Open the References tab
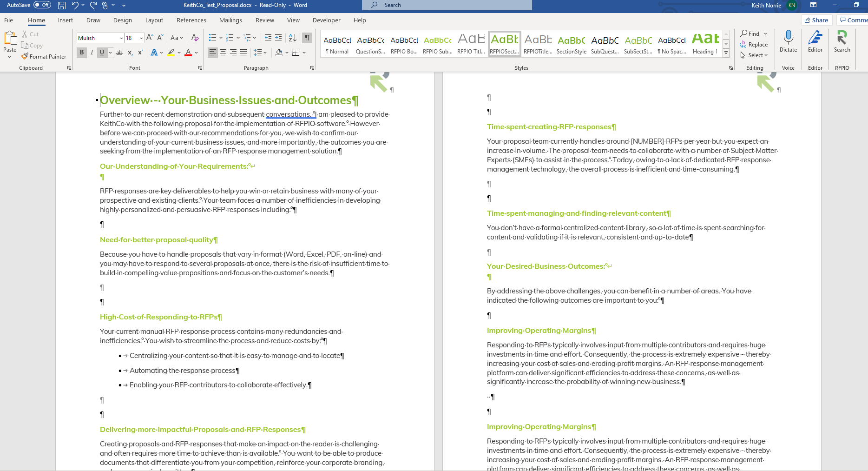Image resolution: width=868 pixels, height=471 pixels. pos(191,20)
